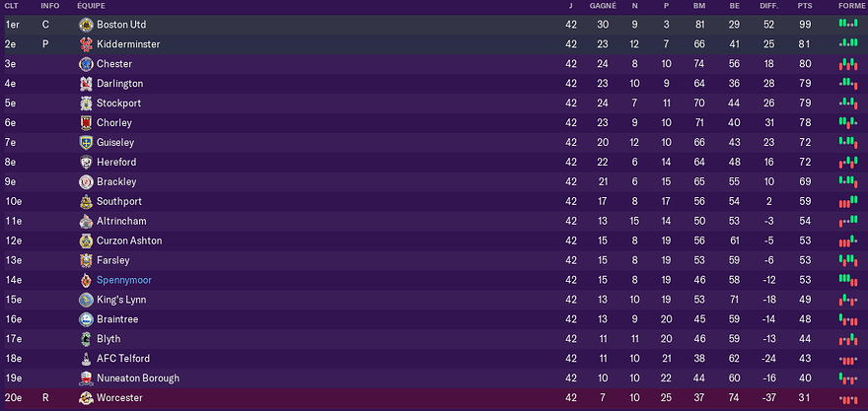
Task: Click the FORME column header
Action: coord(847,6)
